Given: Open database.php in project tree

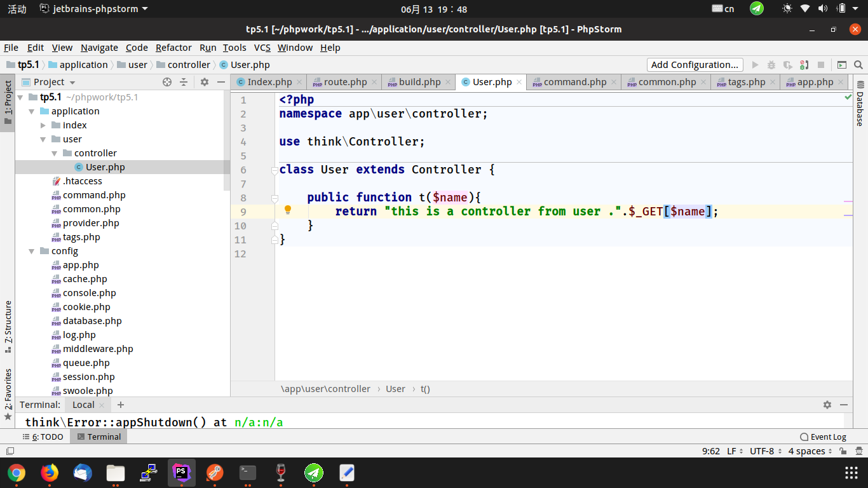Looking at the screenshot, I should click(x=92, y=321).
